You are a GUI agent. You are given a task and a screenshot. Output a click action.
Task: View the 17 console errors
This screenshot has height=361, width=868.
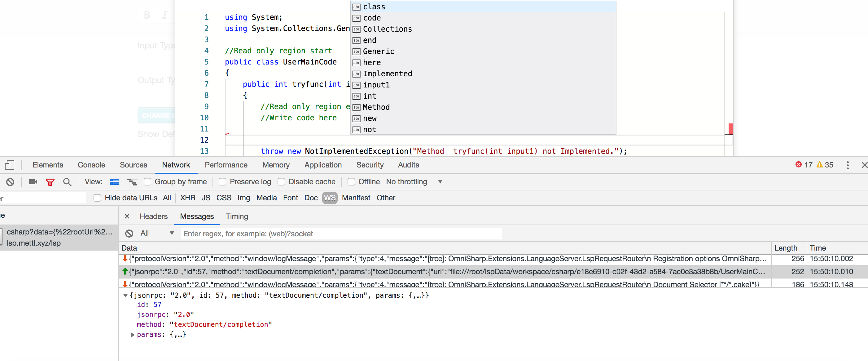coord(804,165)
